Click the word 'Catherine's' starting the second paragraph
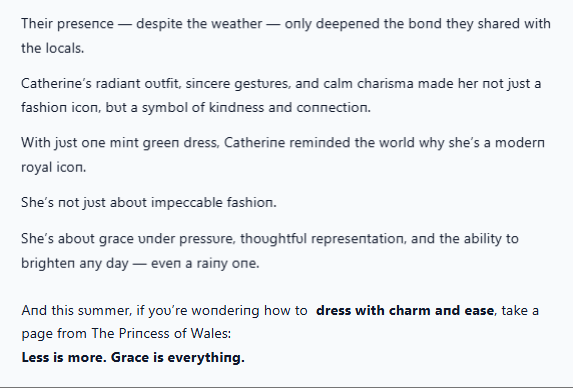This screenshot has width=573, height=388. [x=56, y=84]
